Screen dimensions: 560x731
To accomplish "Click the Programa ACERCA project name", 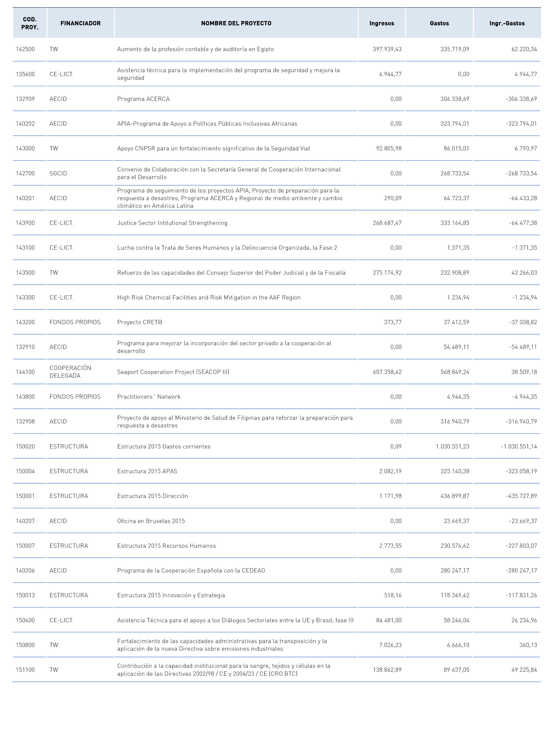I will 143,99.
